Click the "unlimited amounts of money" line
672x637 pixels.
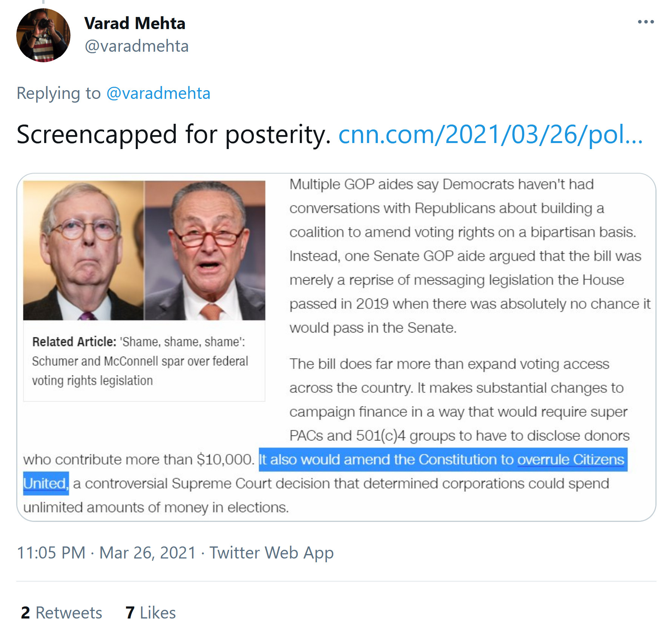tap(156, 508)
